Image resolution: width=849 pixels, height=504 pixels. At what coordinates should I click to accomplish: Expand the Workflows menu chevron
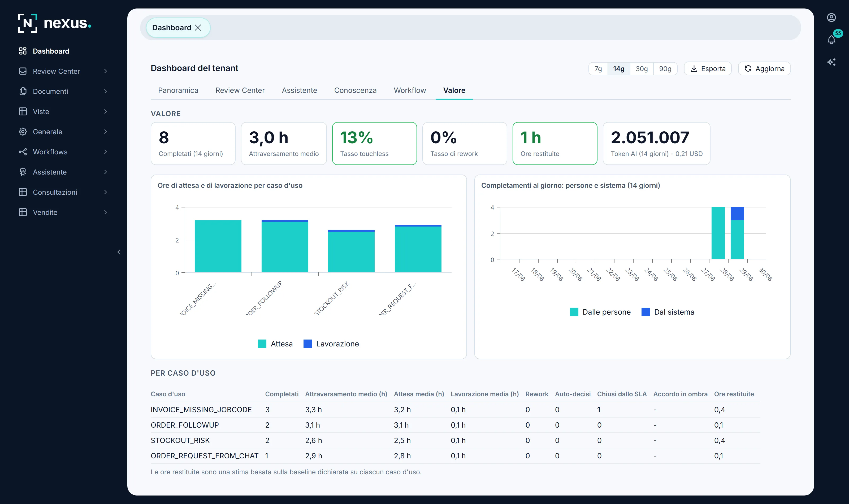tap(106, 152)
